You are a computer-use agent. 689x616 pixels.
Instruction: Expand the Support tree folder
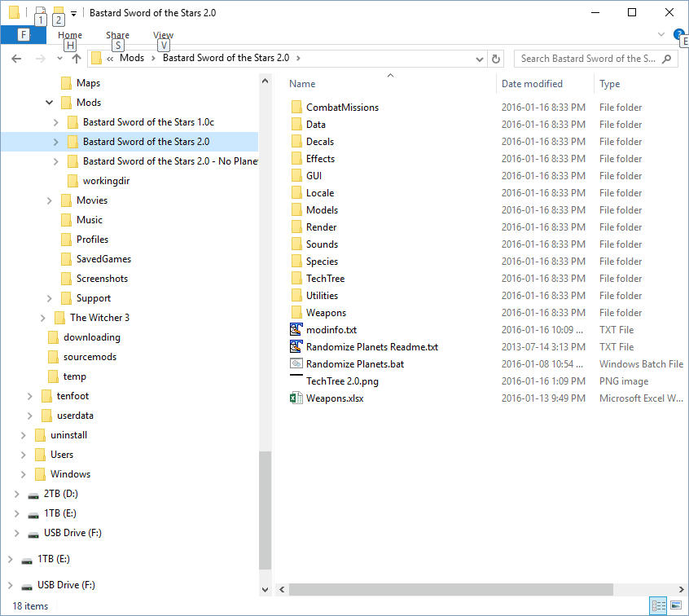pyautogui.click(x=49, y=298)
